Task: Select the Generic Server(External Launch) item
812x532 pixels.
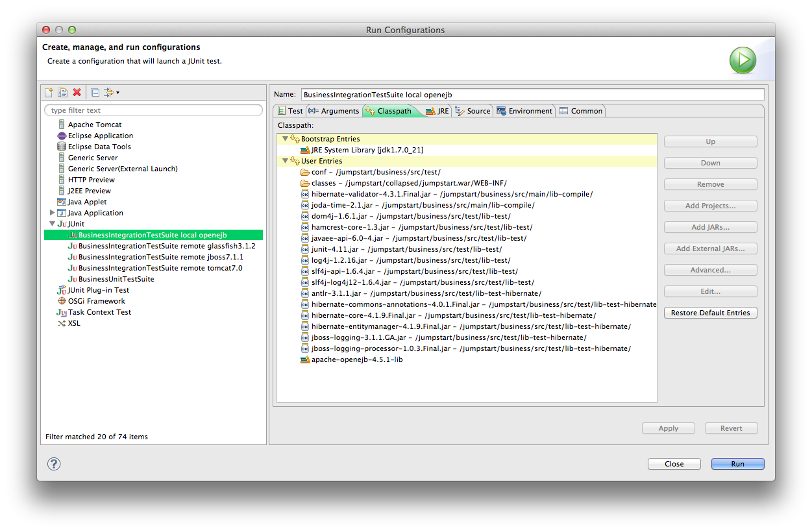Action: pos(123,169)
